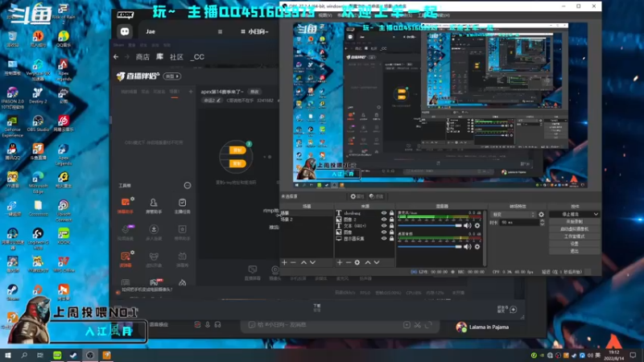This screenshot has height=362, width=644.
Task: Move the selected scene down in OBS
Action: 312,262
